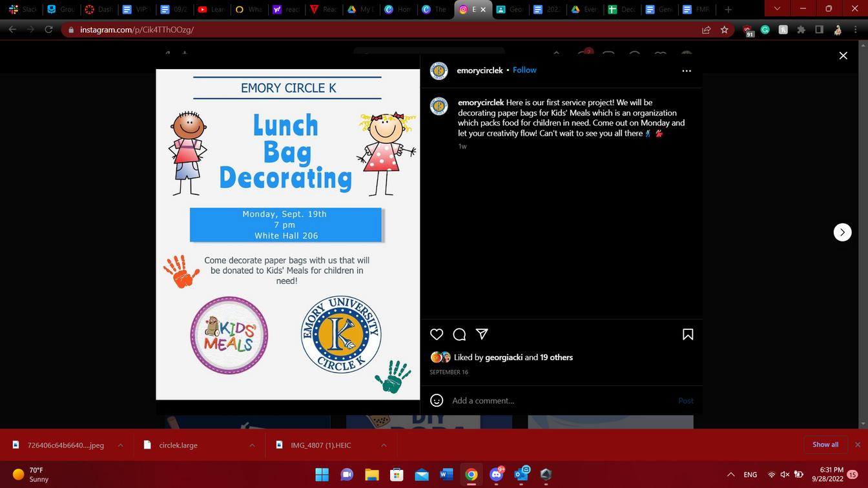Screen dimensions: 868x488
Task: Go back to the previous page
Action: coord(12,30)
